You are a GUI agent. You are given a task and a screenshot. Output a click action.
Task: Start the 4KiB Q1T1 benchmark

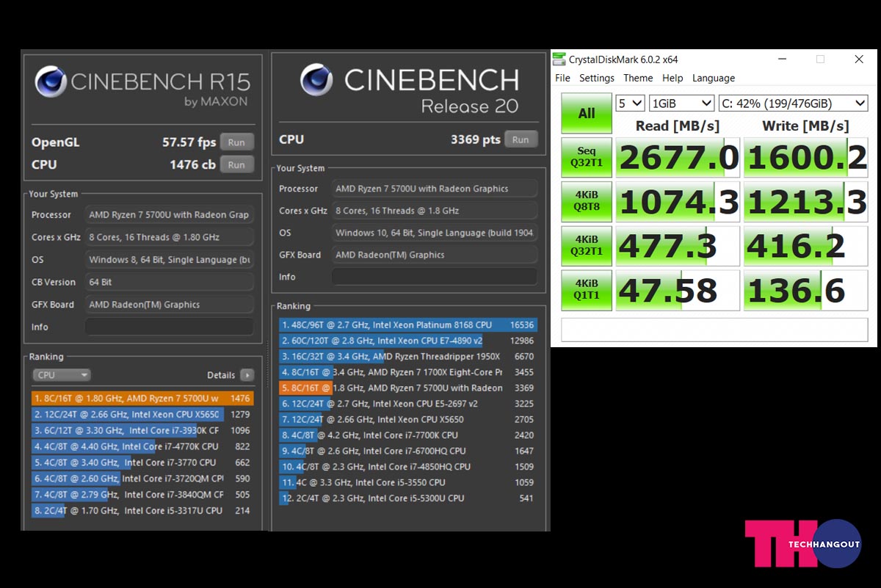click(587, 289)
